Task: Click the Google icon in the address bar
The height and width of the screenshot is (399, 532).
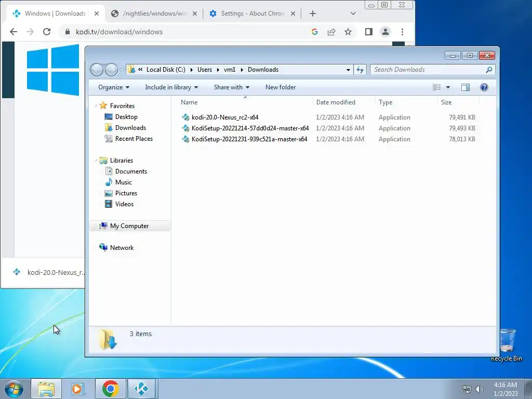Action: pos(314,32)
